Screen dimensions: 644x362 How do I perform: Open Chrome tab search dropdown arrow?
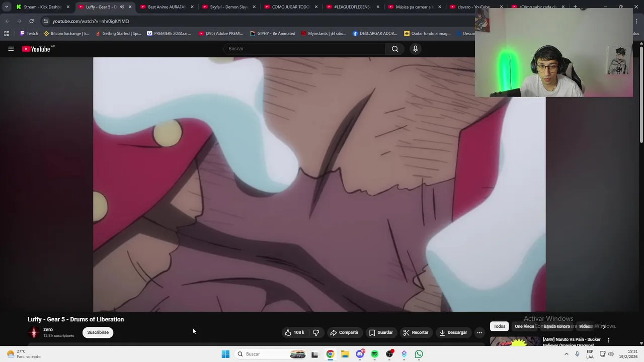coord(7,7)
